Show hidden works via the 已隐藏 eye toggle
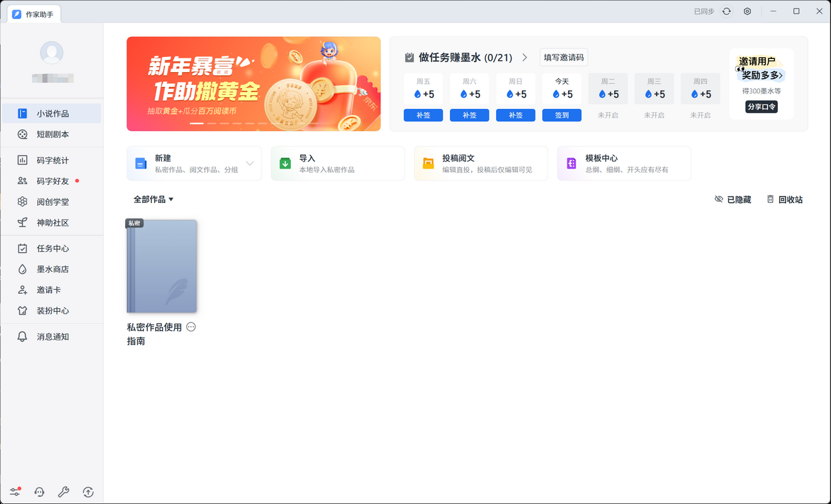Screen dimensions: 831x504 coord(733,199)
